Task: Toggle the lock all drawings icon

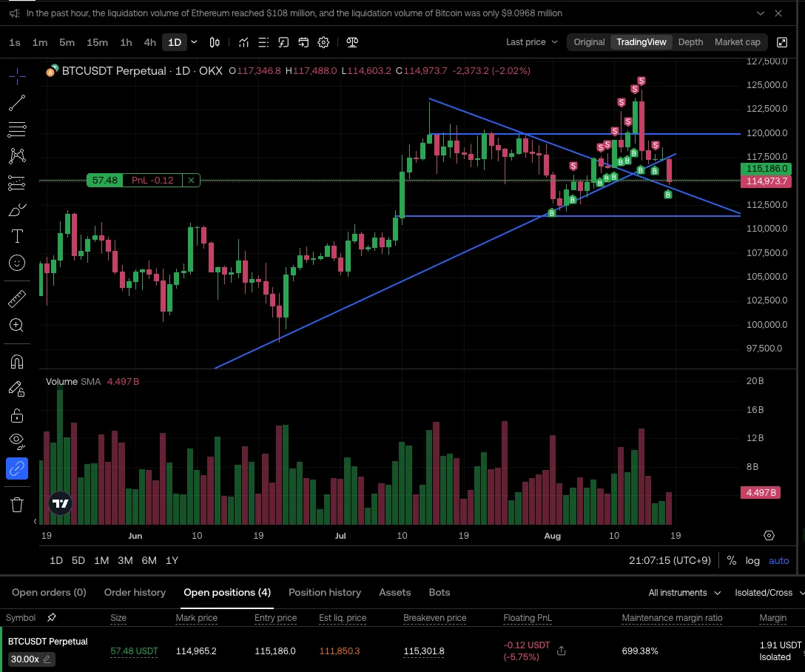Action: coord(17,414)
